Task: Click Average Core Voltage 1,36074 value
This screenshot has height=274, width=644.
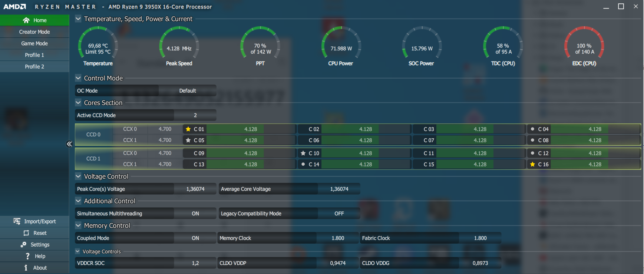Action: 339,189
